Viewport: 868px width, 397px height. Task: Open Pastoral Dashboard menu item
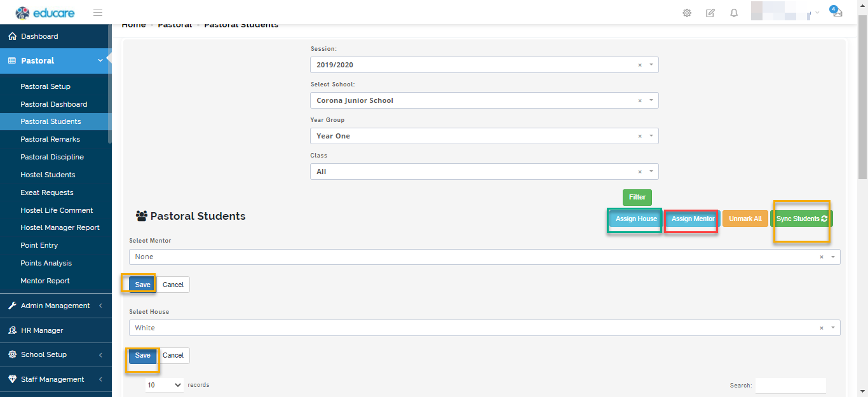(53, 104)
